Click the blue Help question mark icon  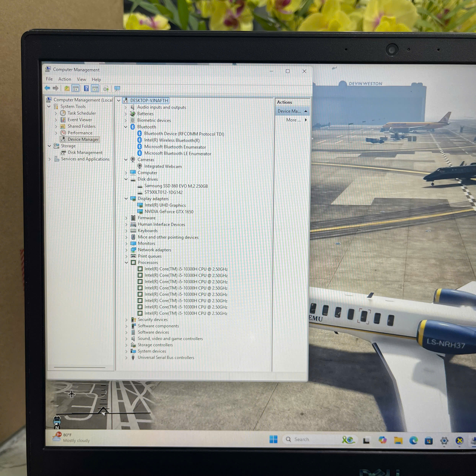click(86, 88)
